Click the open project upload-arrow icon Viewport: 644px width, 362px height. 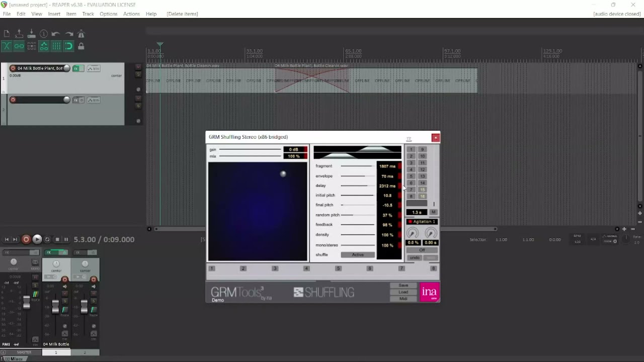pos(19,34)
